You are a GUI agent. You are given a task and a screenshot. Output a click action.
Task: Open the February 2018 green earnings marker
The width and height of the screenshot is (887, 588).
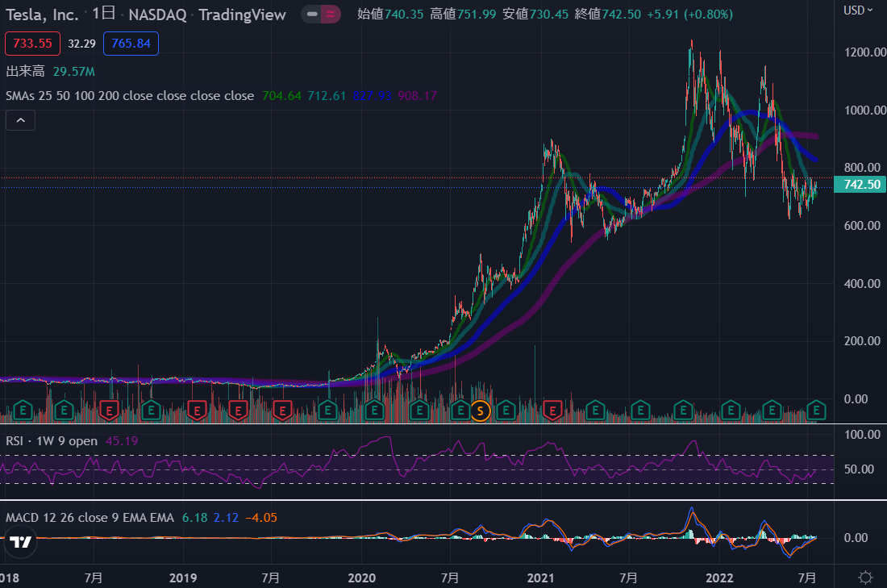[x=23, y=410]
